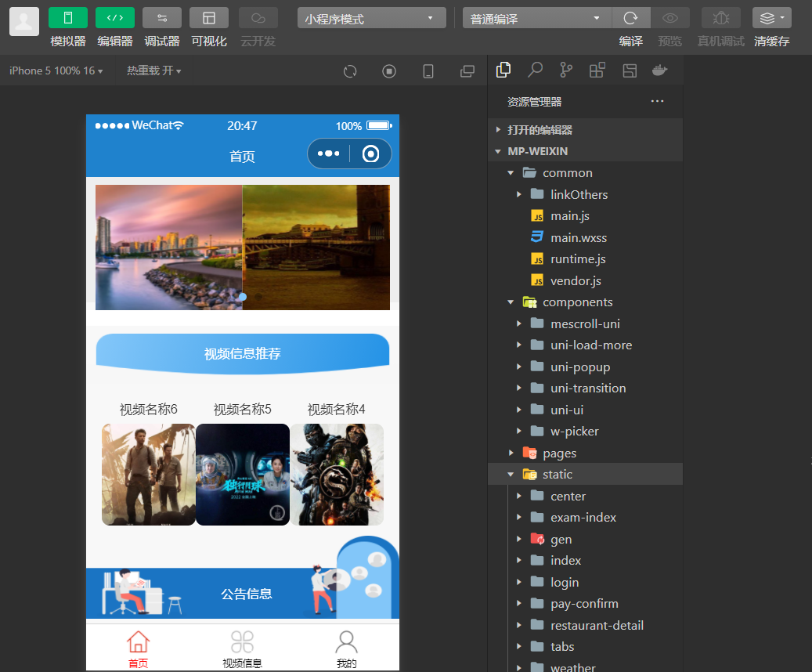The height and width of the screenshot is (672, 812).
Task: Click the user avatar icon
Action: click(24, 21)
